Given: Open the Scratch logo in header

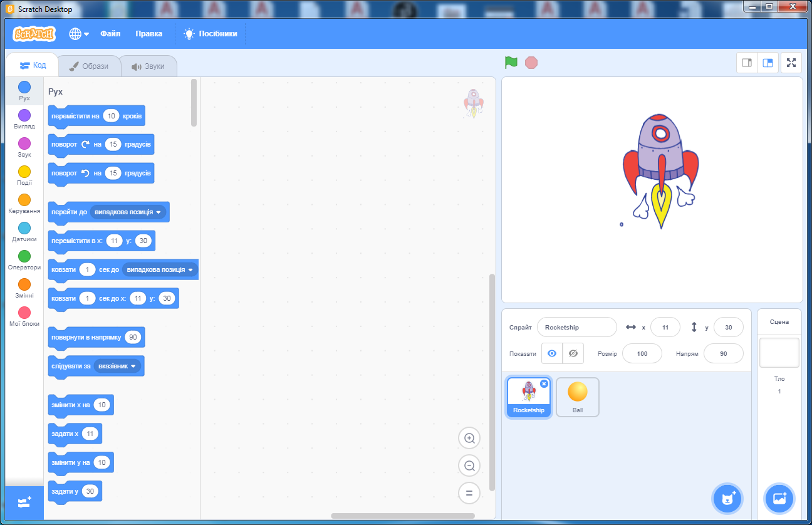Looking at the screenshot, I should click(34, 34).
